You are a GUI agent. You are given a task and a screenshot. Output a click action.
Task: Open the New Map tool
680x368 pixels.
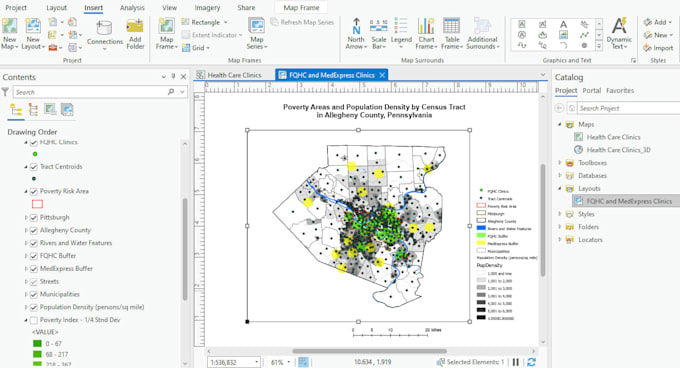pos(10,34)
